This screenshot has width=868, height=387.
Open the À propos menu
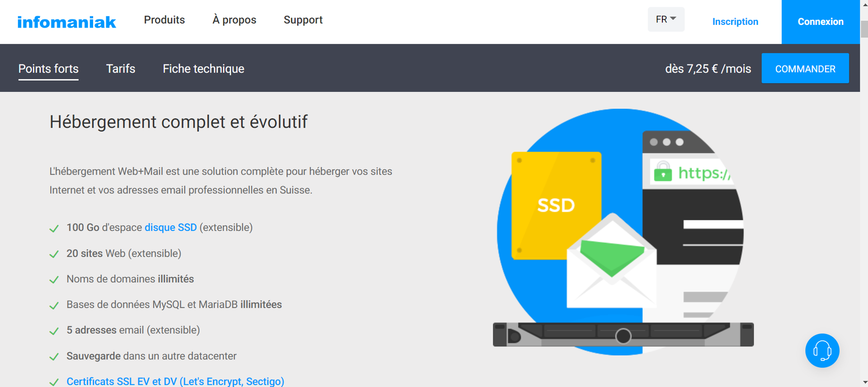coord(234,20)
